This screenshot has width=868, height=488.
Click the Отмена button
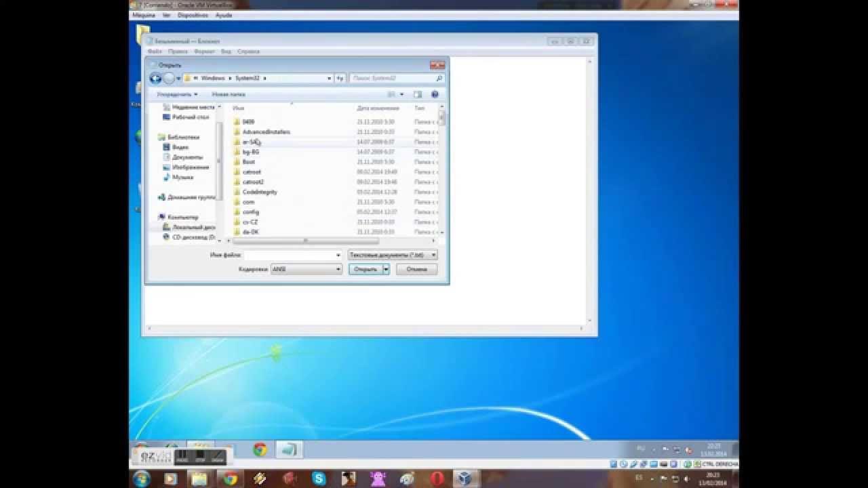point(416,269)
